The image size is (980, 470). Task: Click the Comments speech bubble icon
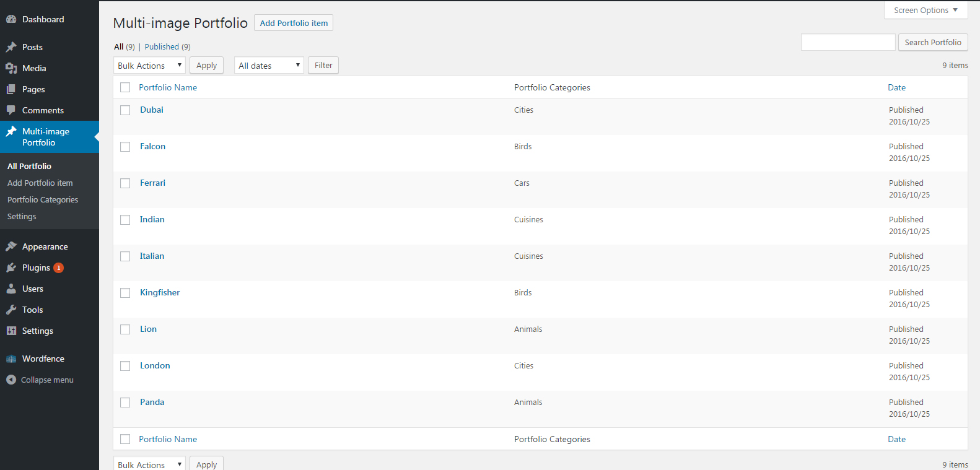coord(11,110)
